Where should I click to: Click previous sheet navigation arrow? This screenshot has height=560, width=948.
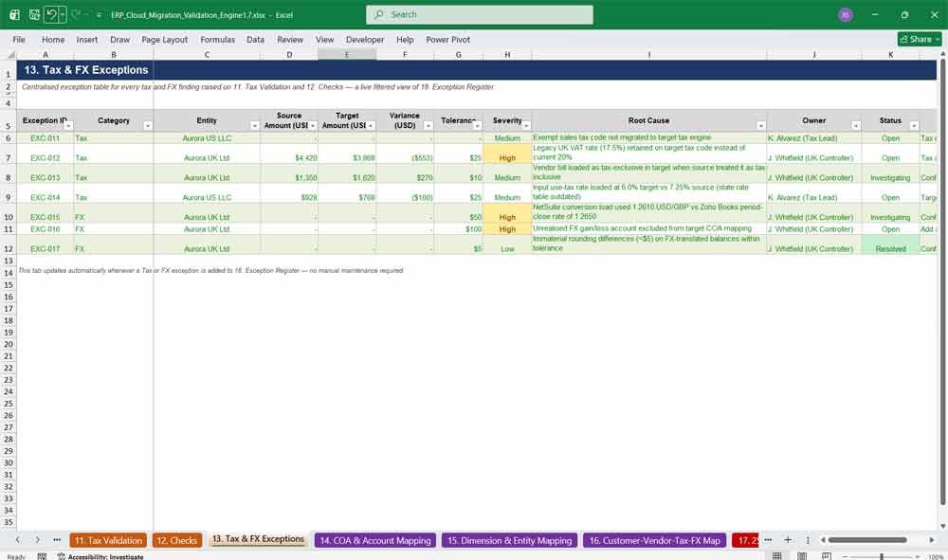coord(18,539)
